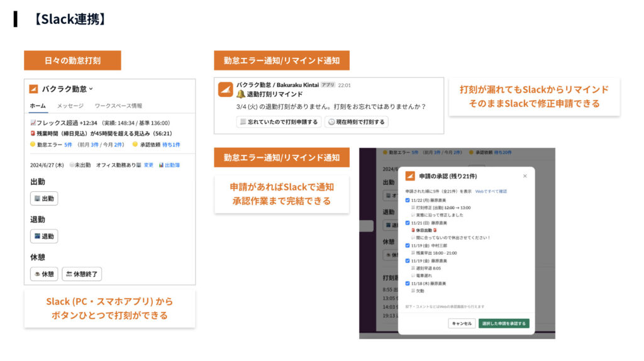The width and height of the screenshot is (644, 361).
Task: Click the 休日出勤 request line
Action: click(424, 230)
